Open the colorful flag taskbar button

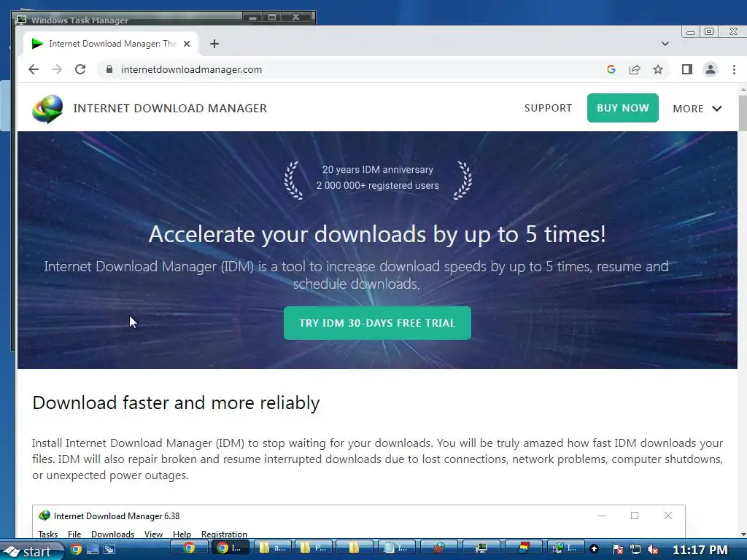coord(524,548)
